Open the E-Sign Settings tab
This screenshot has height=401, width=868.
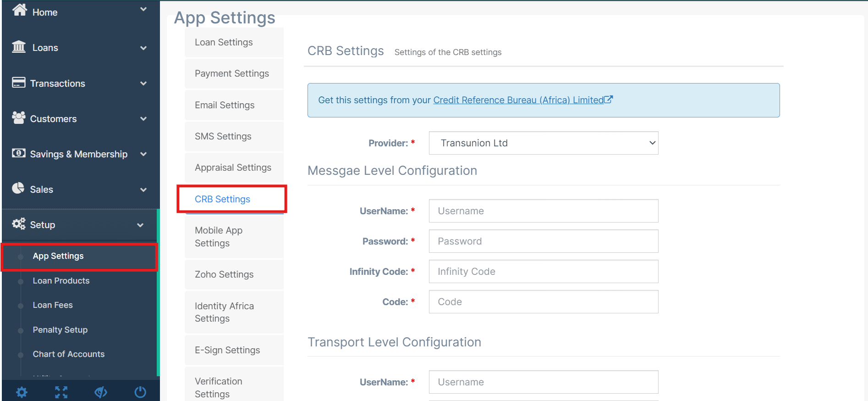234,350
